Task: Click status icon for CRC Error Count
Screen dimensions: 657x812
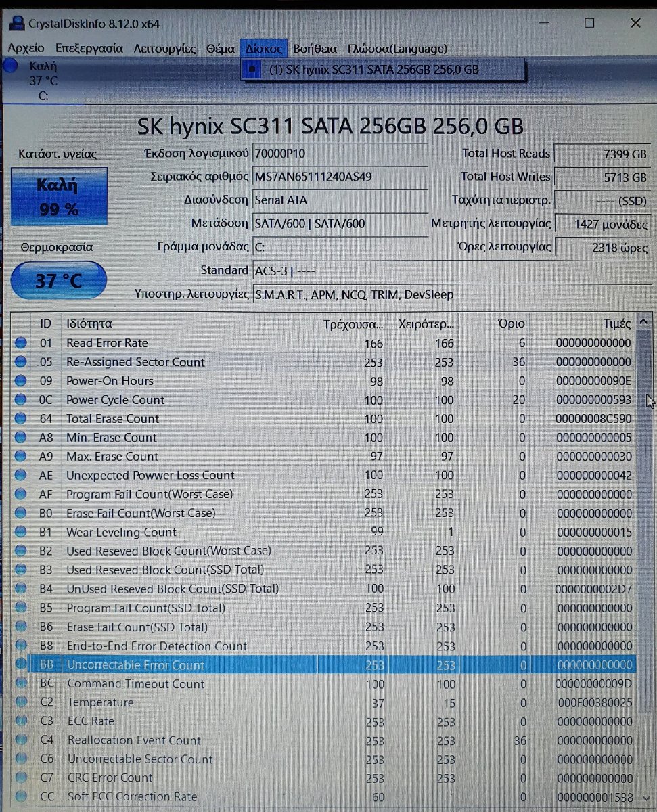Action: (21, 779)
